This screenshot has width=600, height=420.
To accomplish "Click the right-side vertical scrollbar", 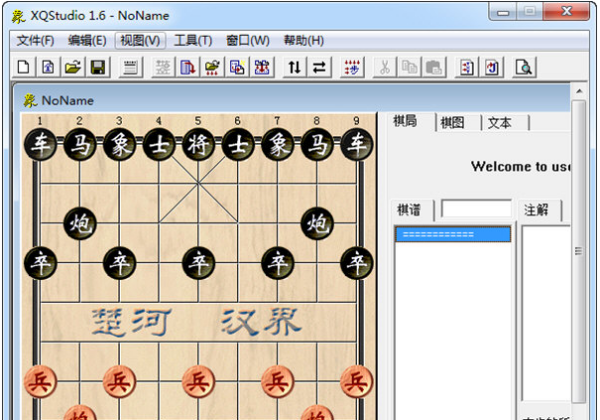I will pyautogui.click(x=578, y=250).
